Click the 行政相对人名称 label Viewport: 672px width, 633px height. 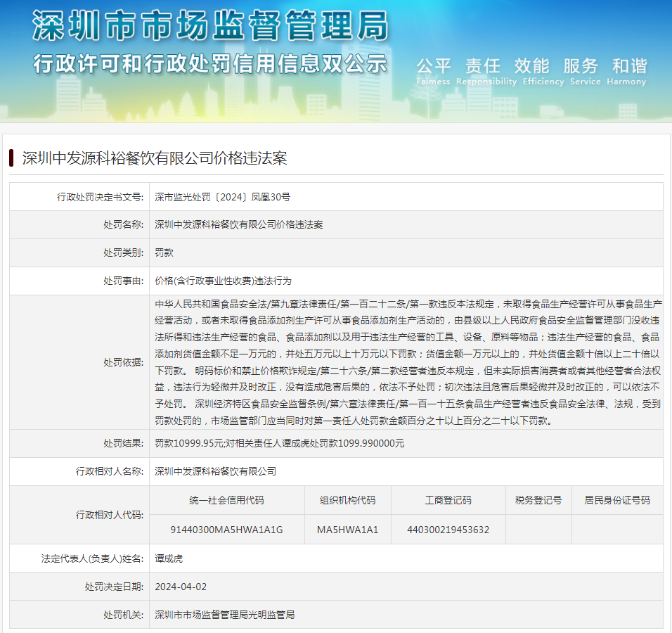click(x=110, y=471)
